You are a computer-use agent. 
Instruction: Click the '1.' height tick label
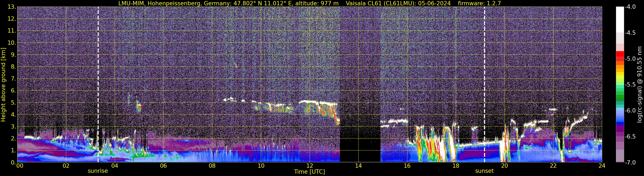click(13, 151)
